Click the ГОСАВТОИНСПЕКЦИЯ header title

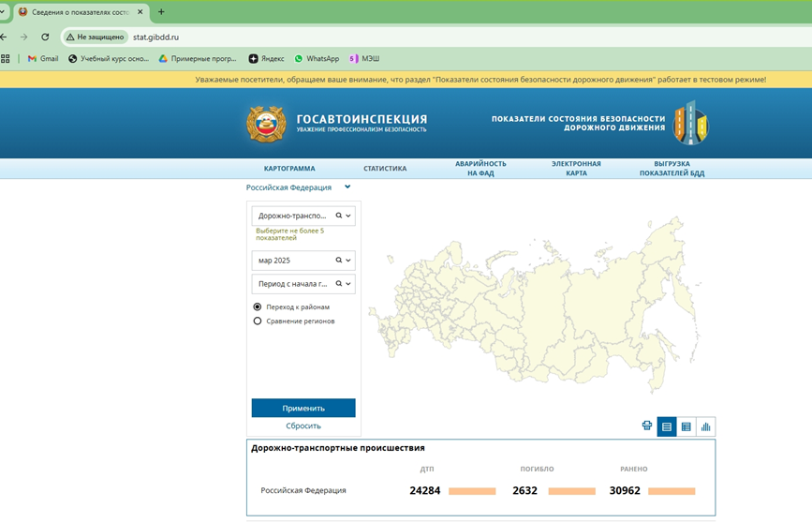(x=362, y=119)
